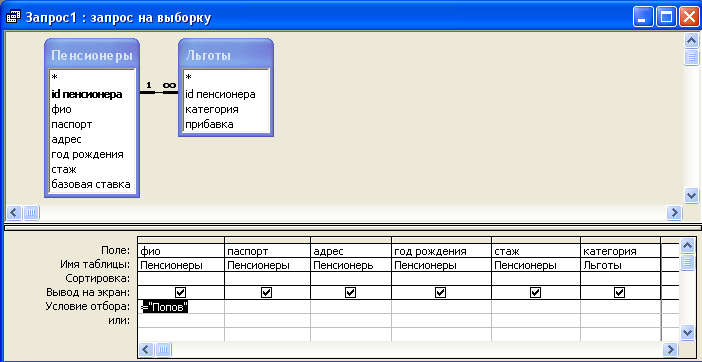Toggle the show checkbox for год рождения column
The width and height of the screenshot is (702, 362).
[441, 292]
